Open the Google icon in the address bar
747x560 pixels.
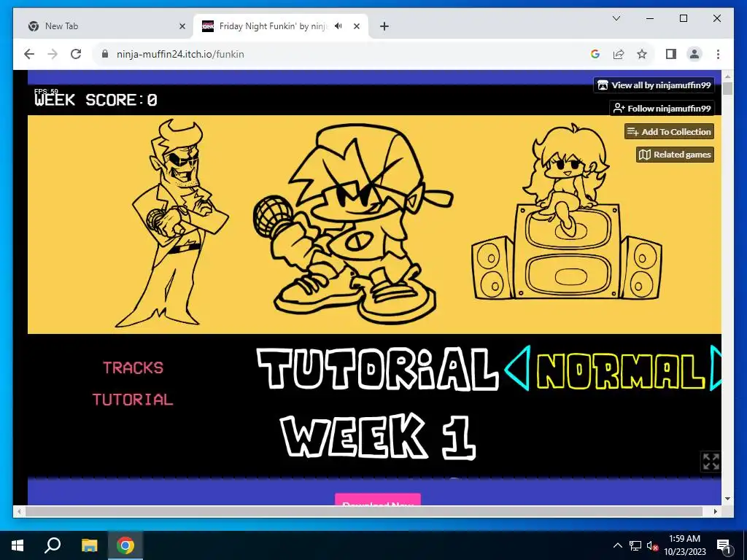click(x=595, y=54)
